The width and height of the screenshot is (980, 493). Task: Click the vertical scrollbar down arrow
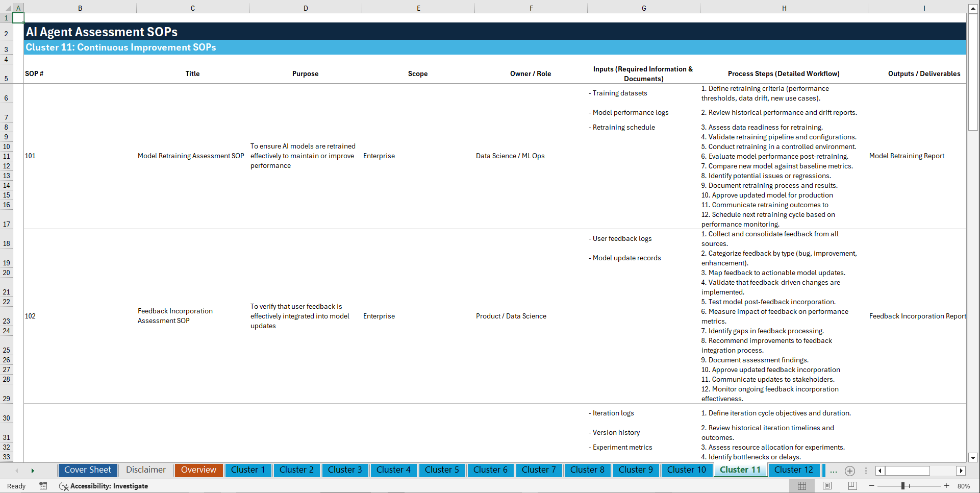point(973,458)
